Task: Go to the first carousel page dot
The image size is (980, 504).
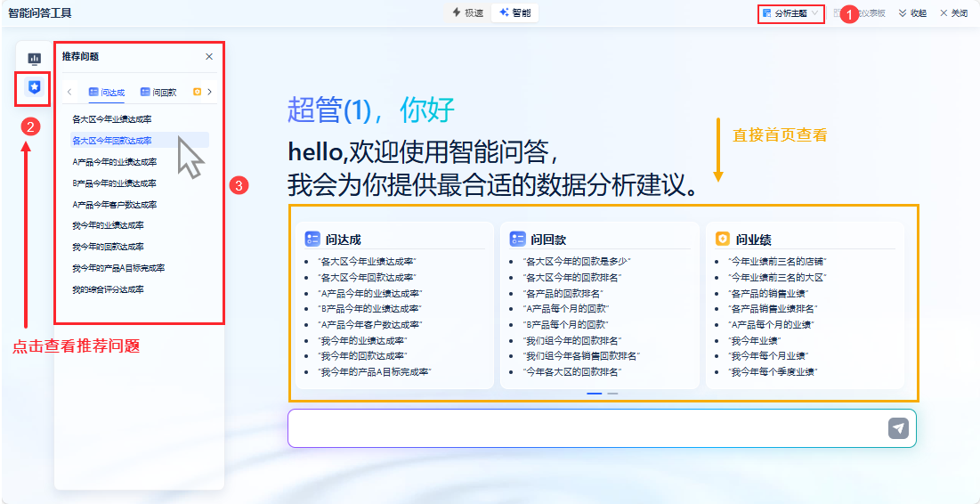Action: click(x=595, y=394)
